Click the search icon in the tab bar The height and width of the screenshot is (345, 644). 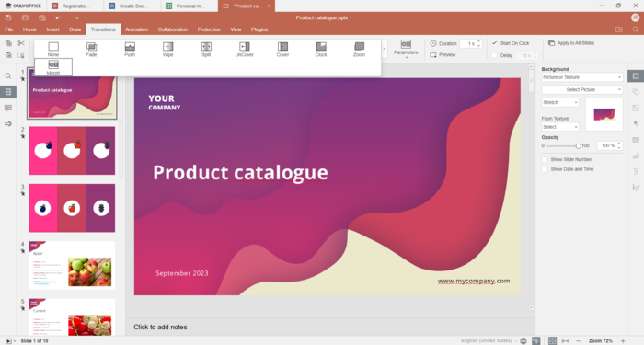pos(636,29)
